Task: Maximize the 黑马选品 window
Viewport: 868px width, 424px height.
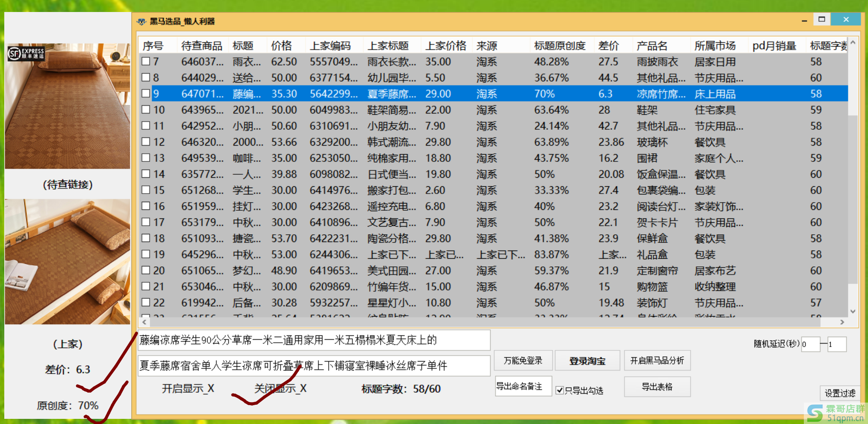Action: (x=821, y=20)
